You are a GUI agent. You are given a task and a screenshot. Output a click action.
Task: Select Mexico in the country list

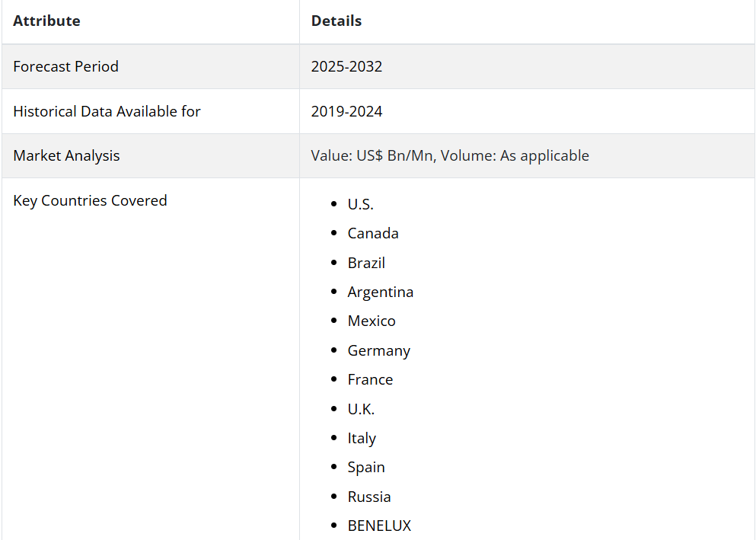click(x=372, y=321)
